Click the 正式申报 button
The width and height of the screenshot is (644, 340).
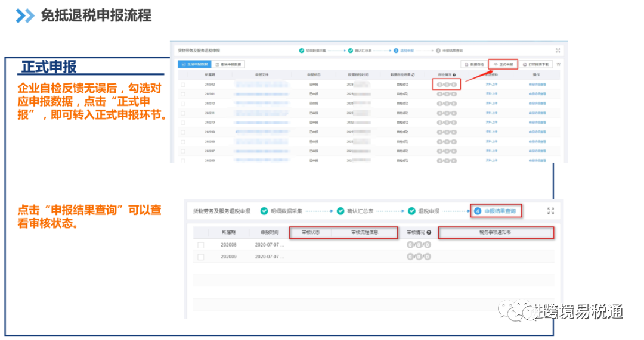[x=503, y=64]
